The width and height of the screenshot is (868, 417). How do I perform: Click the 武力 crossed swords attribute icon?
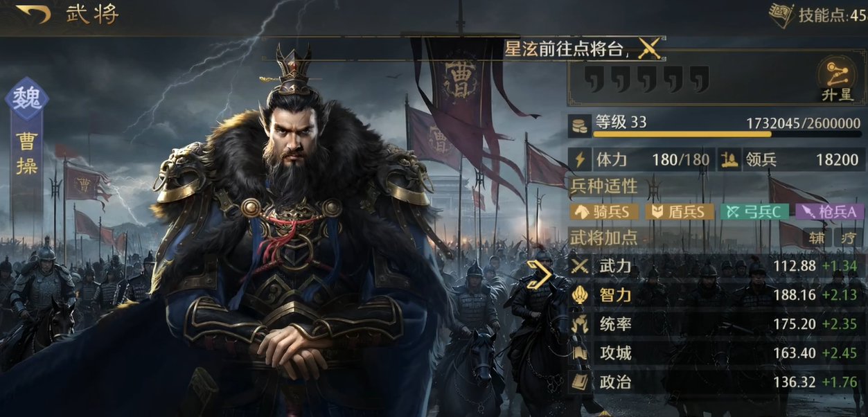580,266
